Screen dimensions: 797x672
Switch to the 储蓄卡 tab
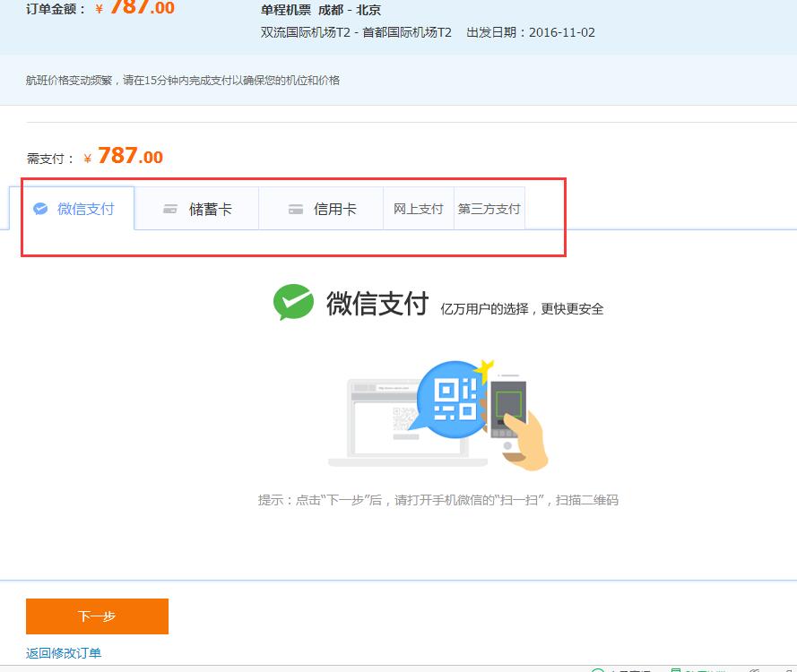pyautogui.click(x=196, y=209)
